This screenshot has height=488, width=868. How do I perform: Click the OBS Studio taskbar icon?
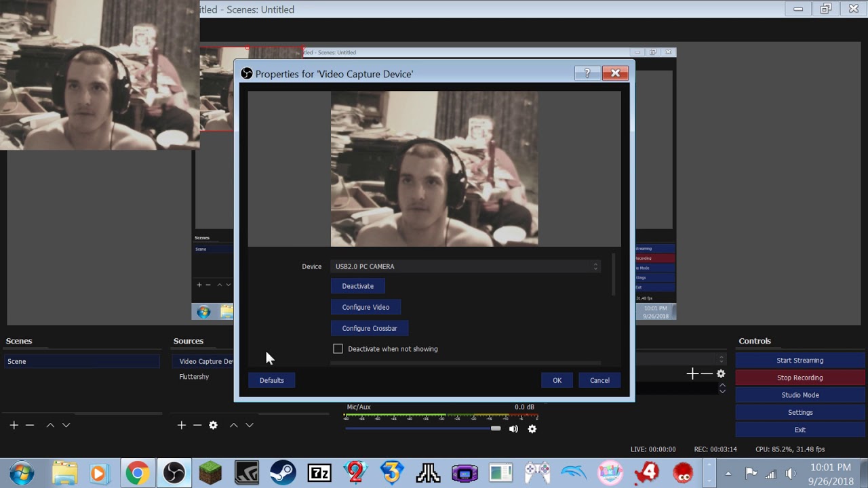coord(174,472)
